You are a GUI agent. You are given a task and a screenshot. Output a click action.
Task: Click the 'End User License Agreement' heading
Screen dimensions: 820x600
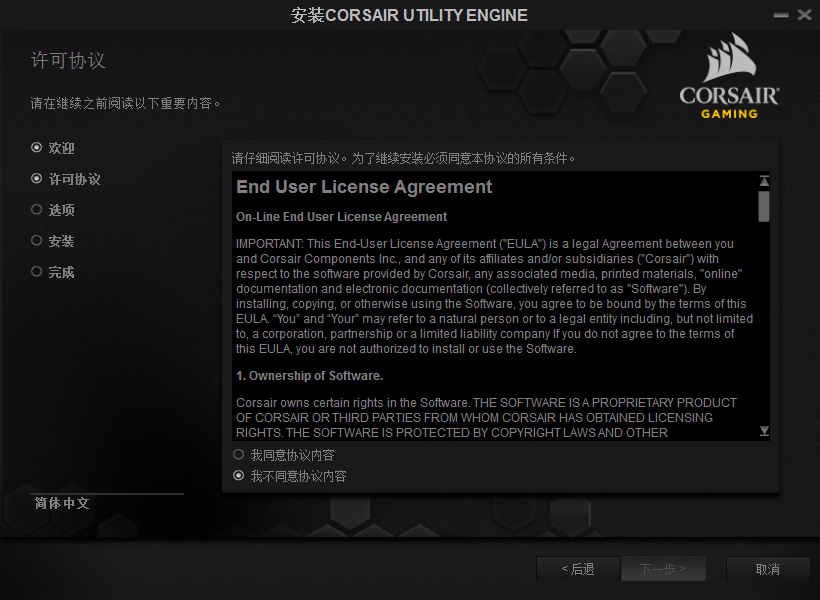(364, 187)
